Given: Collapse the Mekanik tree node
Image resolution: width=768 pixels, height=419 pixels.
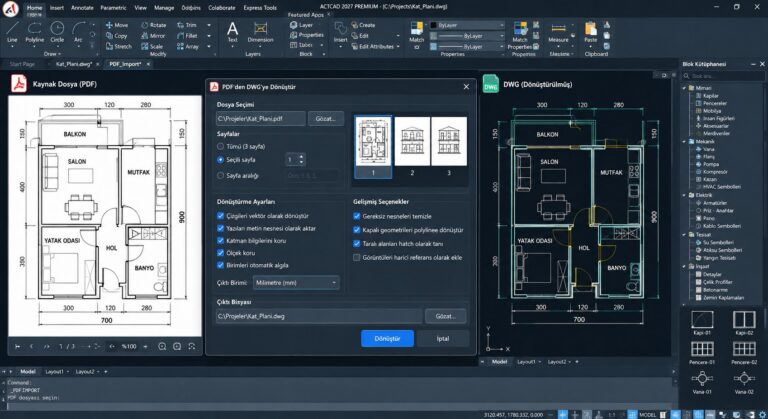Looking at the screenshot, I should pos(685,142).
